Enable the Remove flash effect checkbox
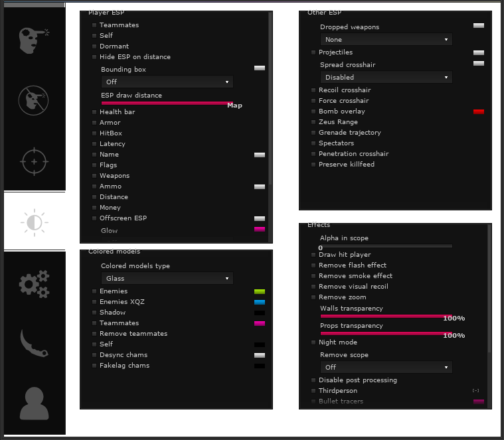Image resolution: width=504 pixels, height=440 pixels. tap(314, 265)
